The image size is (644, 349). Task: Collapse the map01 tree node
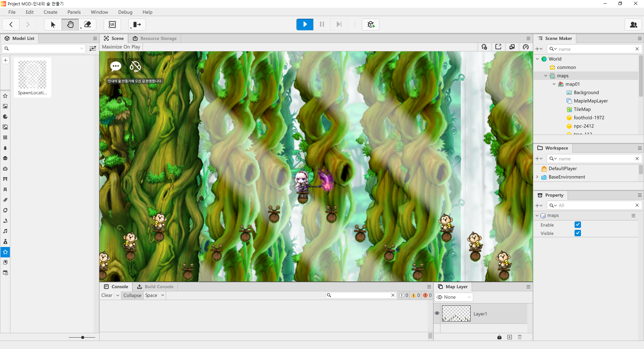click(554, 84)
